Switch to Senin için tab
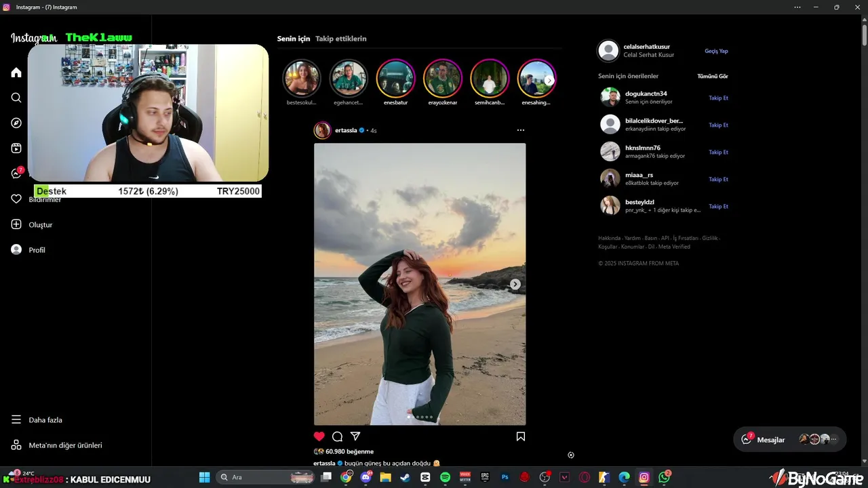The width and height of the screenshot is (868, 488). 294,39
